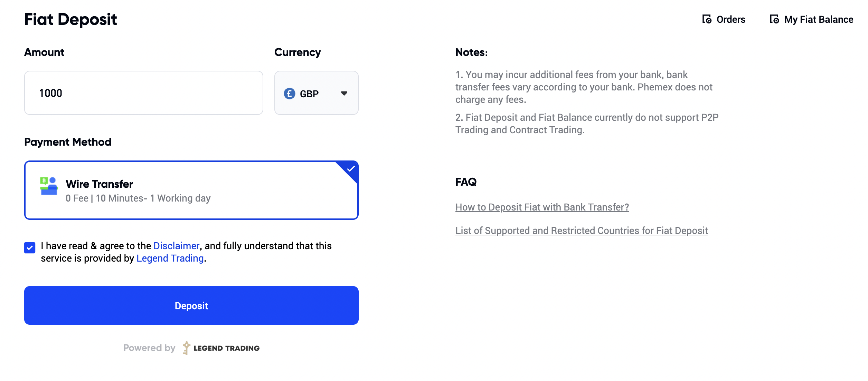Click the Wire Transfer payment icon
Viewport: 868px width, 381px height.
pos(49,186)
